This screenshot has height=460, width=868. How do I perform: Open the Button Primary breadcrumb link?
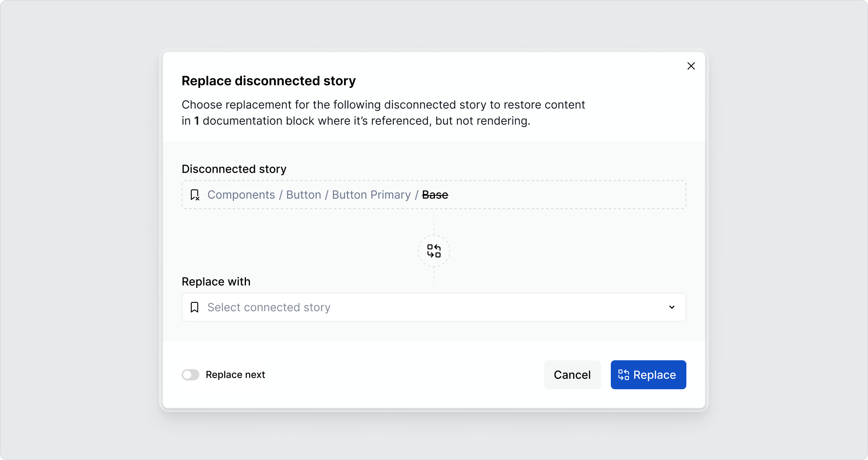tap(371, 195)
